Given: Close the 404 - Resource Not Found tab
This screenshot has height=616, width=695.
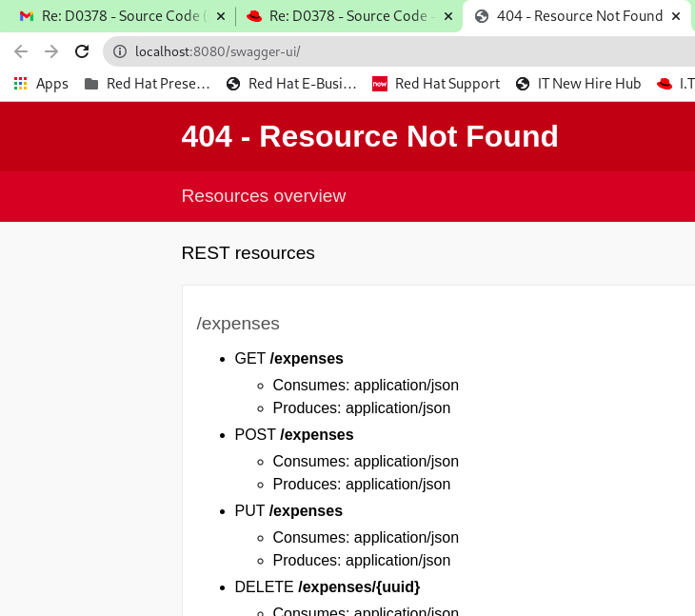Looking at the screenshot, I should click(x=676, y=16).
